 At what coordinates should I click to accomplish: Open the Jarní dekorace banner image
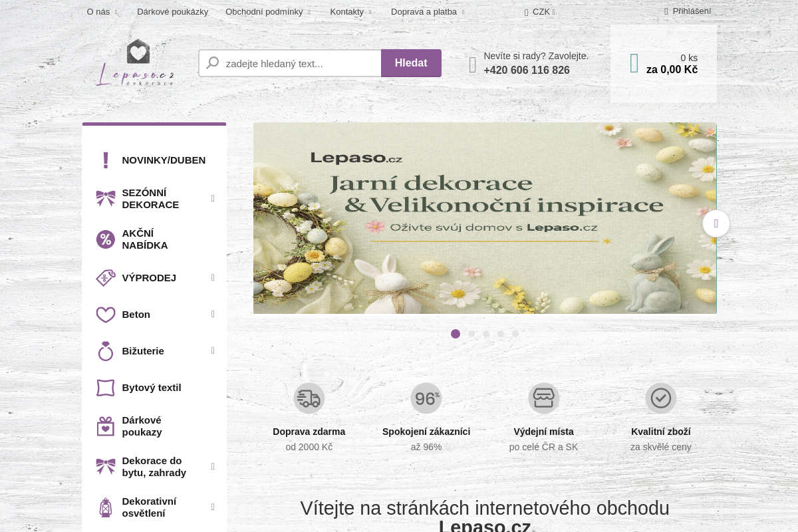pyautogui.click(x=485, y=218)
